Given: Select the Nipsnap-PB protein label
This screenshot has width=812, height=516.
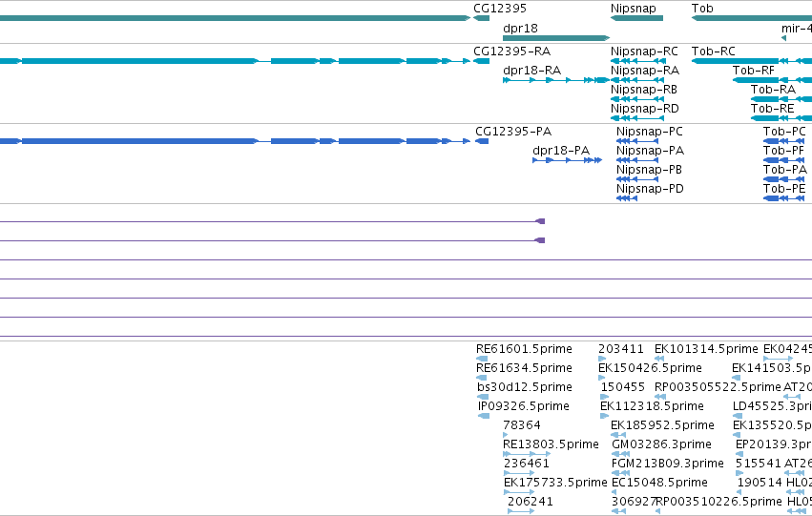Looking at the screenshot, I should [649, 170].
